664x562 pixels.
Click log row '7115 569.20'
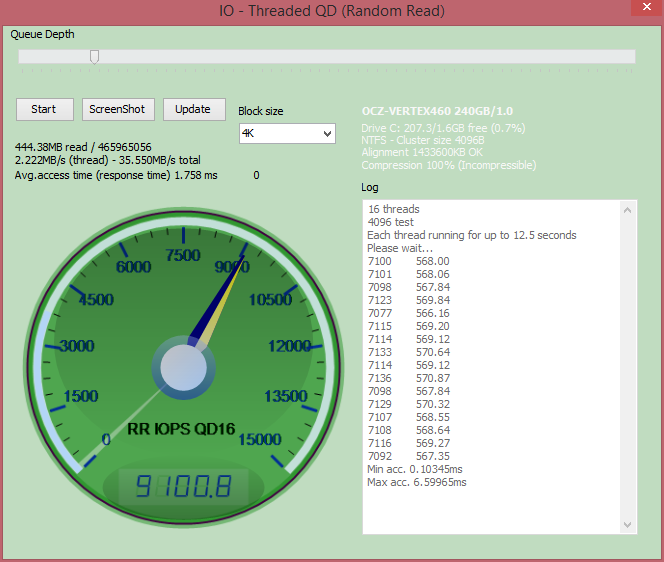[408, 327]
